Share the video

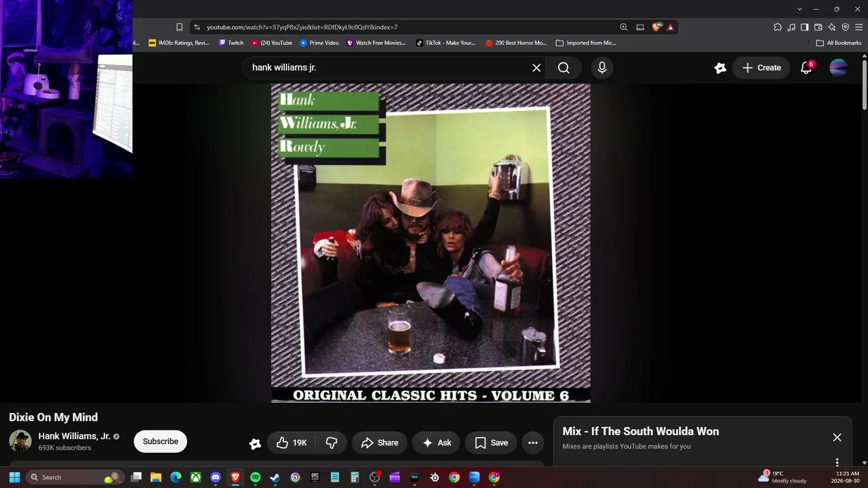coord(379,443)
